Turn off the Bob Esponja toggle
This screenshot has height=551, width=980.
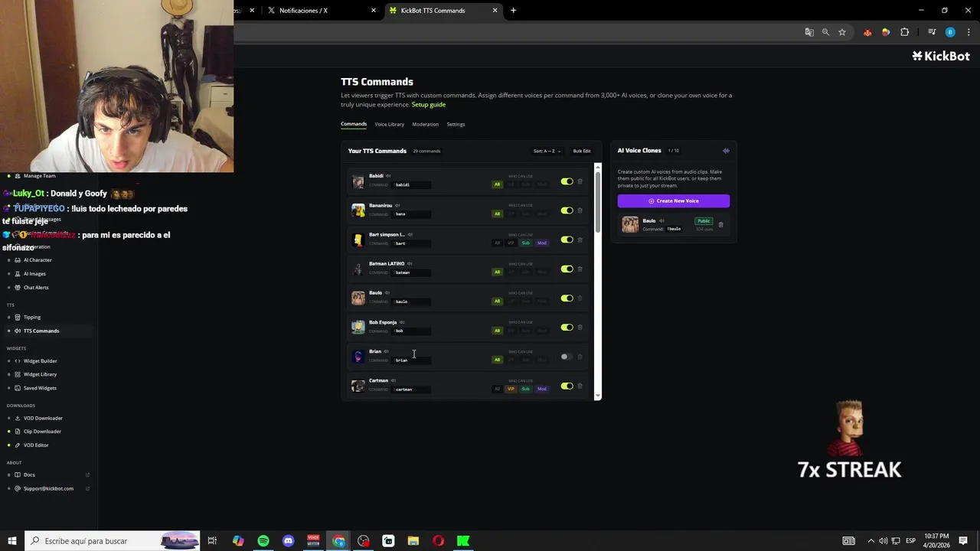567,328
